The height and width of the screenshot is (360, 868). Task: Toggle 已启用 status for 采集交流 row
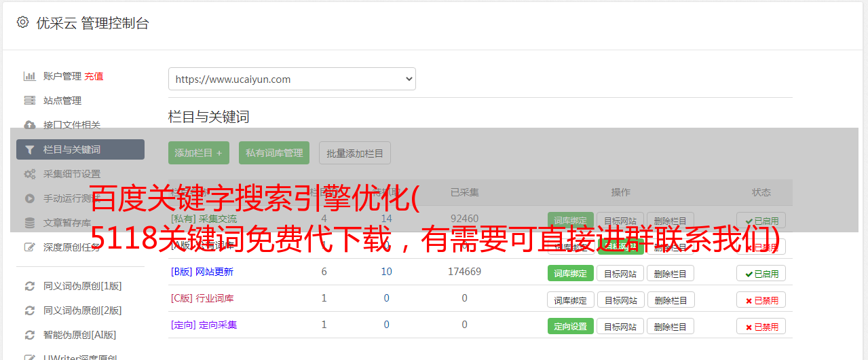tap(761, 221)
